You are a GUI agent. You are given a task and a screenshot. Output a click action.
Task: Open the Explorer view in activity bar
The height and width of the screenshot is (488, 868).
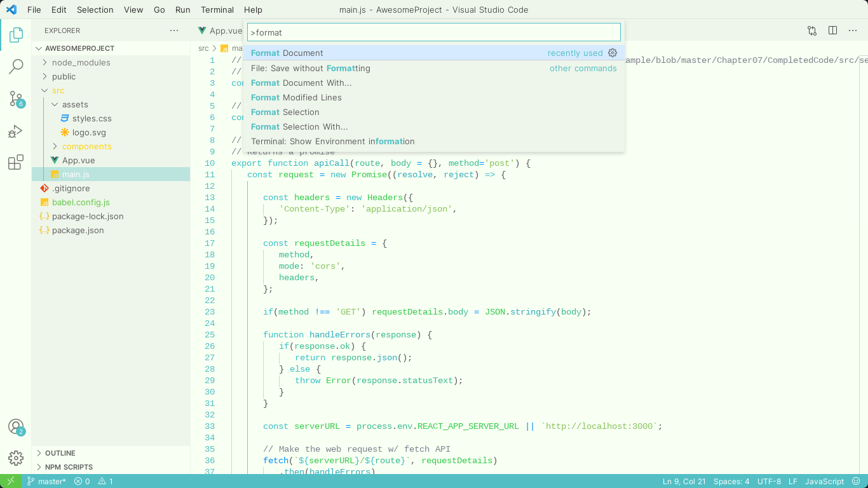16,35
